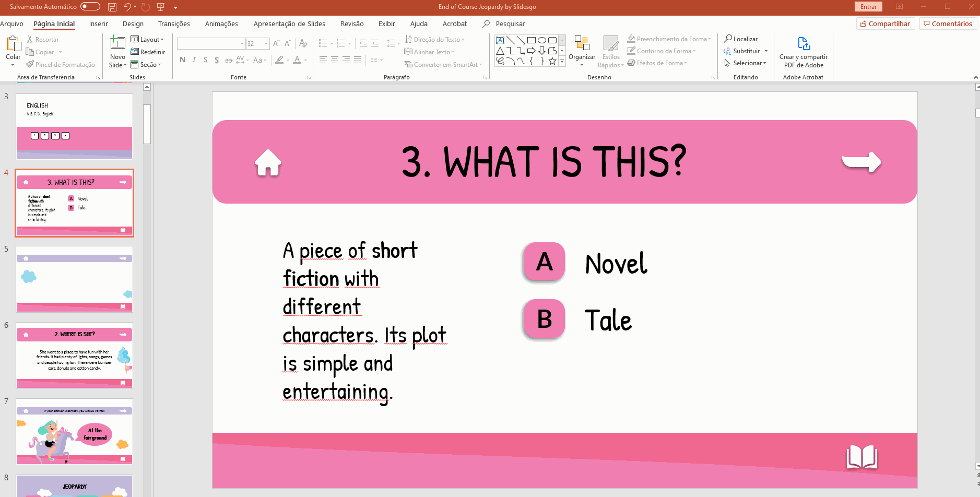Switch to Transições tab
The height and width of the screenshot is (497, 980).
174,23
